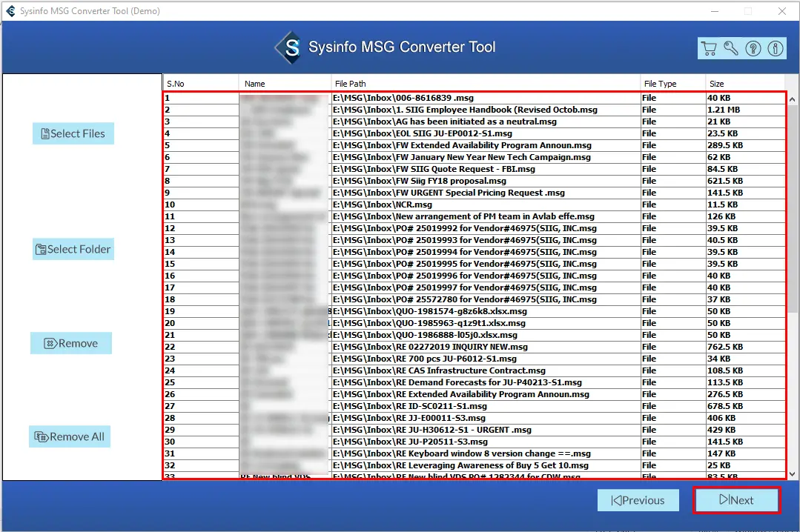Image resolution: width=800 pixels, height=532 pixels.
Task: Sort list by File Path column header
Action: click(486, 84)
